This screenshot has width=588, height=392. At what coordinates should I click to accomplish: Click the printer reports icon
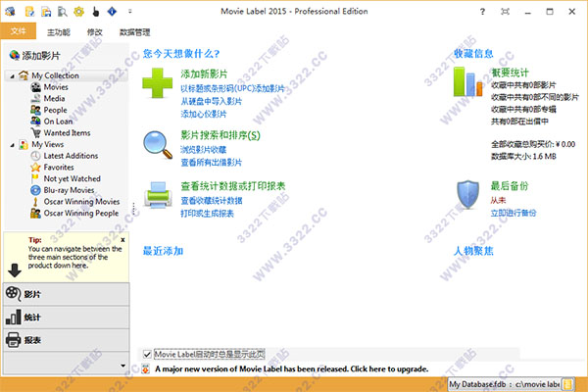[x=158, y=195]
